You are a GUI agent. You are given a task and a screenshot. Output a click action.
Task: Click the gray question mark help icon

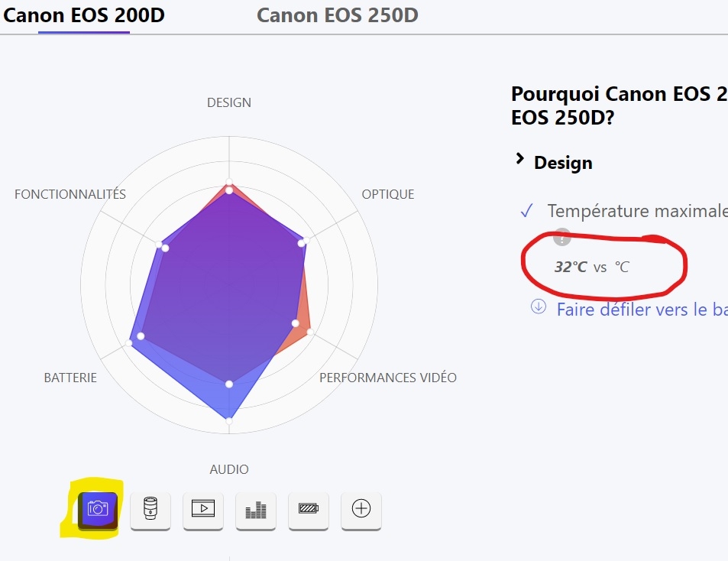pos(561,237)
